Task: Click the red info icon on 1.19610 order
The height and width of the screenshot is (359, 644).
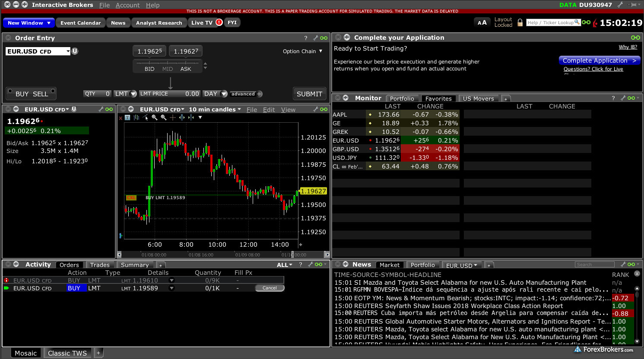Action: [6, 280]
